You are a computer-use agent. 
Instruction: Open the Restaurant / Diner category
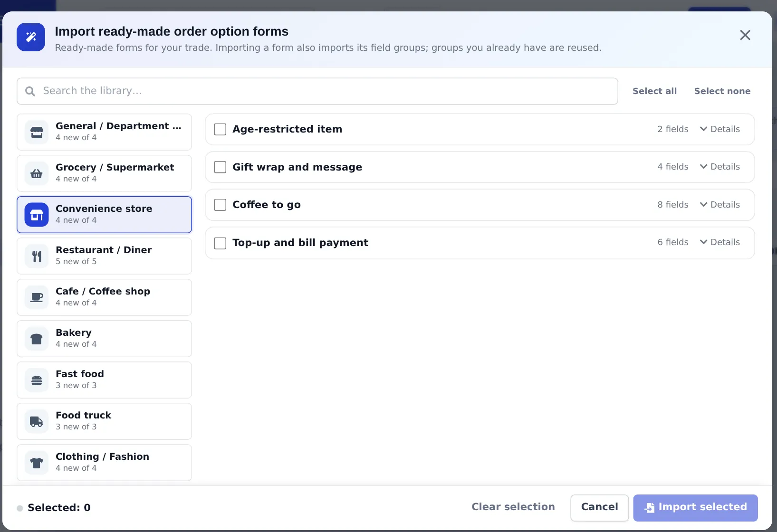point(104,256)
